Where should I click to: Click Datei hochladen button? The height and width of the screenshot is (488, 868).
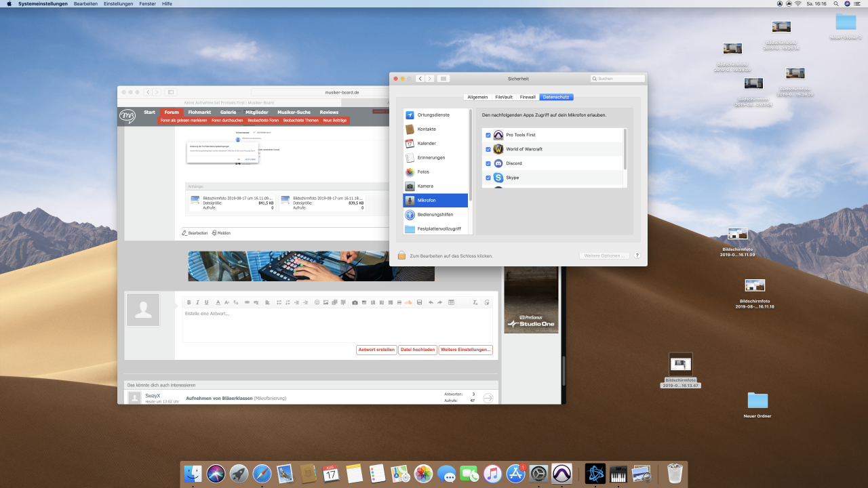pos(417,350)
